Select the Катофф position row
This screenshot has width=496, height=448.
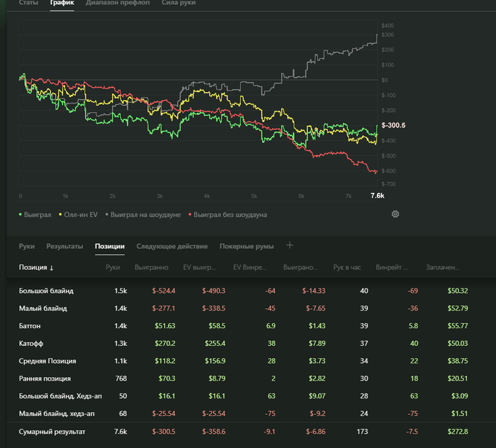pyautogui.click(x=243, y=343)
